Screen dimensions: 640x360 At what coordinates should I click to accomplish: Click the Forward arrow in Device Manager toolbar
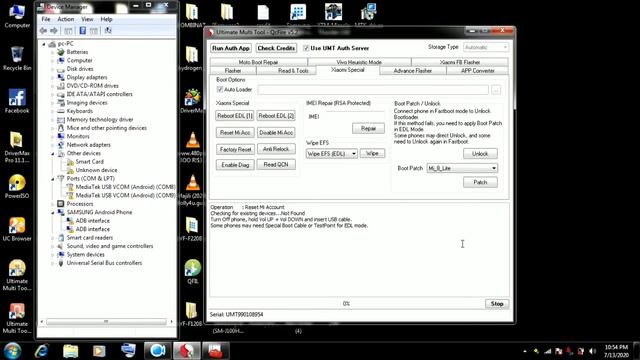(x=53, y=31)
